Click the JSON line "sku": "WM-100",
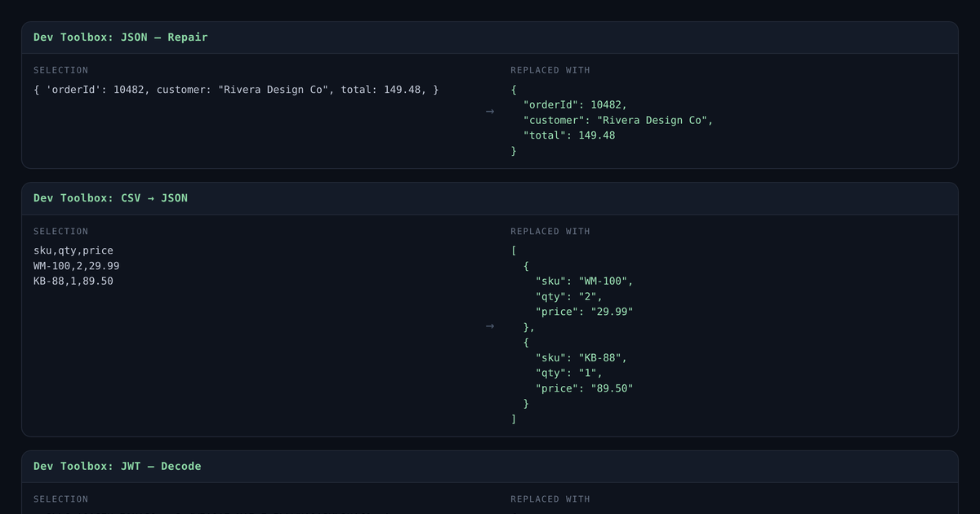The height and width of the screenshot is (514, 980). click(585, 281)
